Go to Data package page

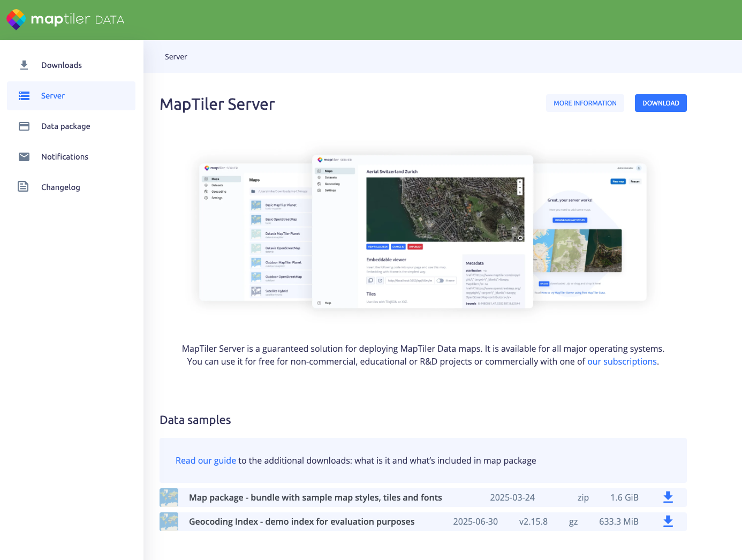pos(71,126)
